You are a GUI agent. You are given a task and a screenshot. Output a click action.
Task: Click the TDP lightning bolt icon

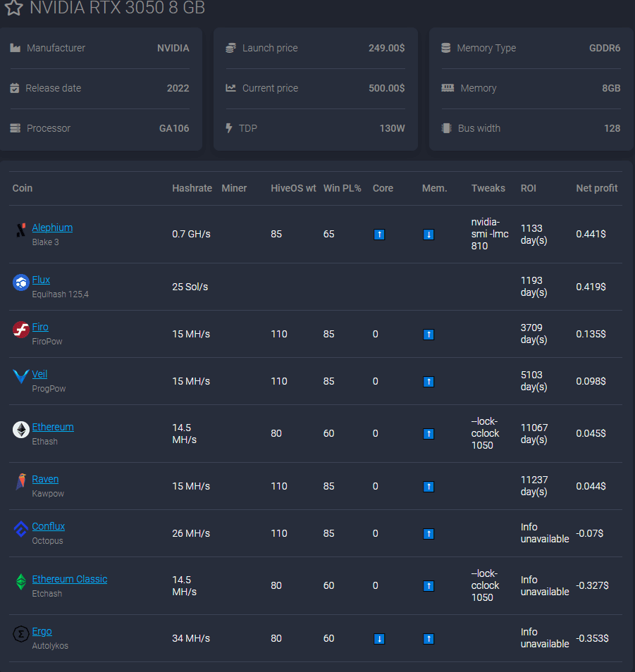pos(229,128)
